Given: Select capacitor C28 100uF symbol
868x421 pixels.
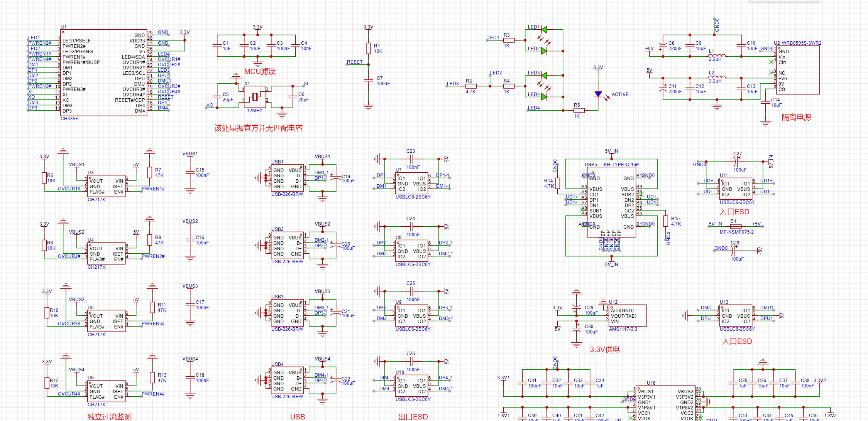Looking at the screenshot, I should click(x=733, y=251).
